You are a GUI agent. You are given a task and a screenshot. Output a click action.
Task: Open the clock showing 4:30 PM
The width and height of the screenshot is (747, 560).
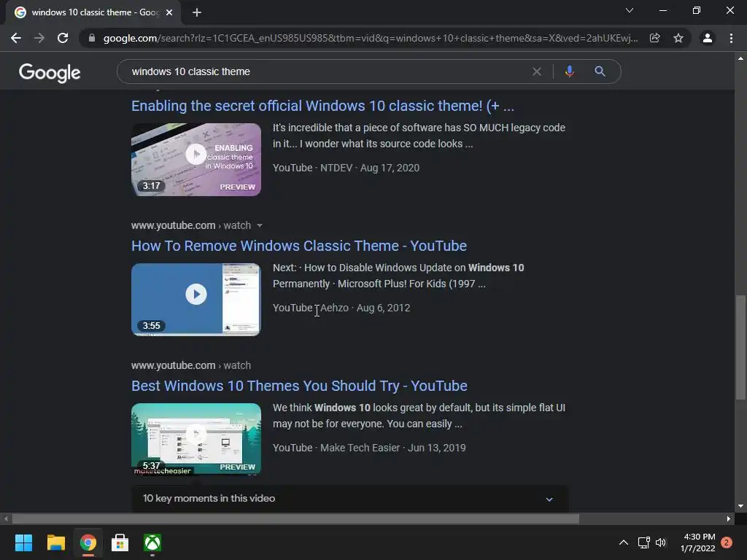pyautogui.click(x=697, y=542)
